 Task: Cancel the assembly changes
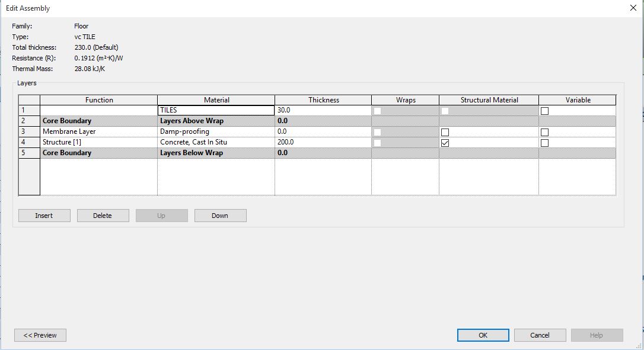click(x=540, y=335)
